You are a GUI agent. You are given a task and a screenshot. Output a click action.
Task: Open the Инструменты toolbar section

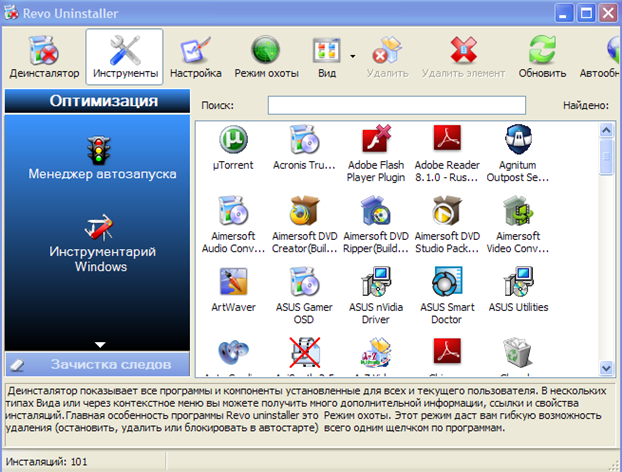click(125, 57)
